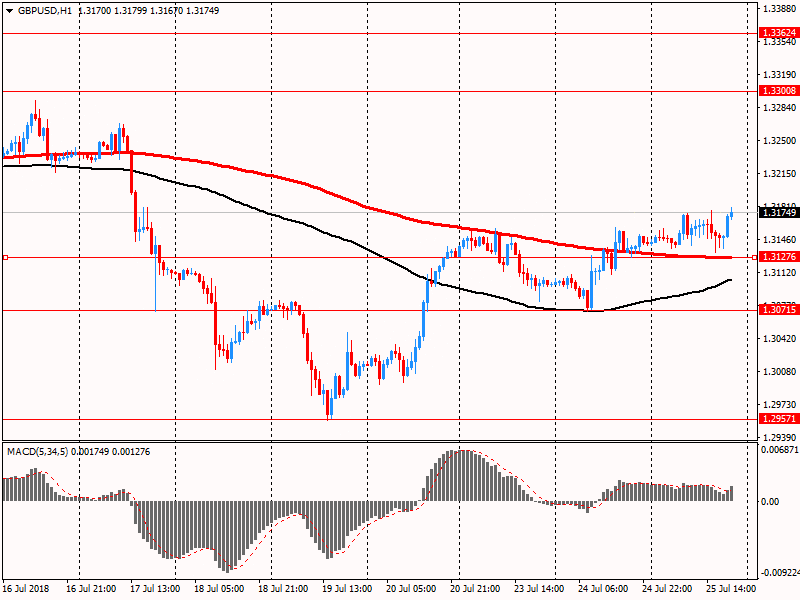
Task: Click left handle of 1.31276 horizontal line
Action: (5, 258)
